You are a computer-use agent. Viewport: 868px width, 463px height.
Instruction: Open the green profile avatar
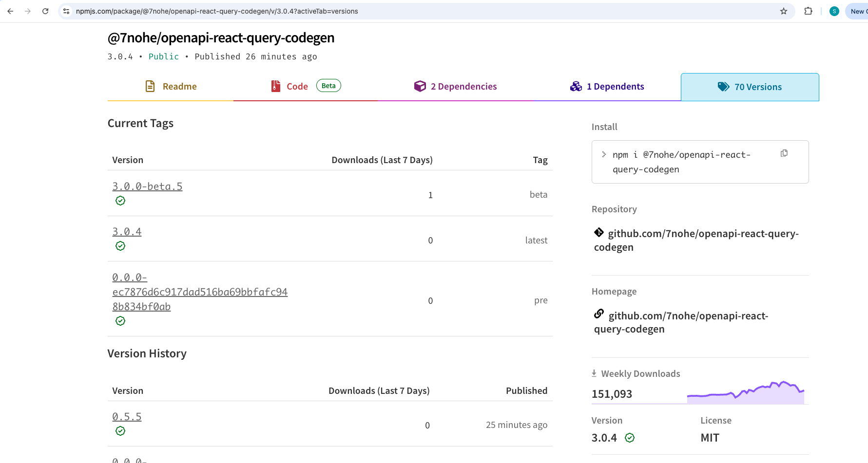pyautogui.click(x=834, y=11)
